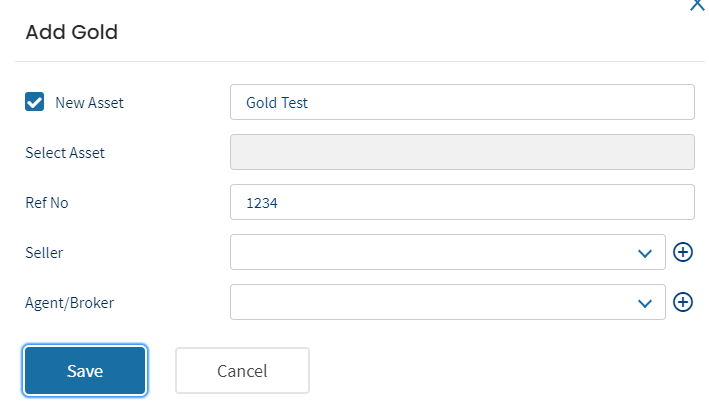Click the Ref No label

tap(47, 203)
